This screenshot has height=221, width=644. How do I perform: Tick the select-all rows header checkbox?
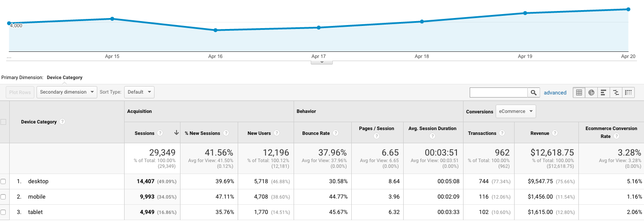pos(4,122)
